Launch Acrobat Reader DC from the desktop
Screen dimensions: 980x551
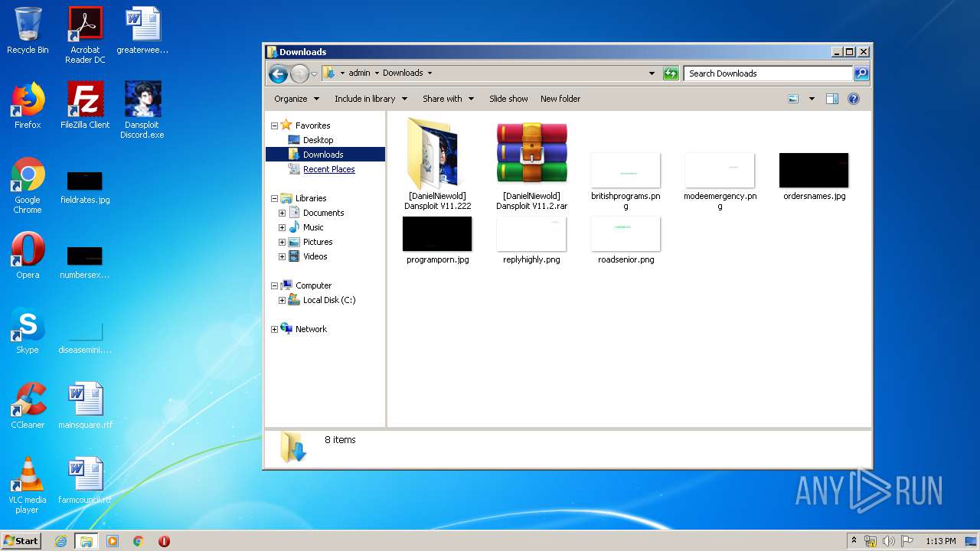(x=85, y=35)
